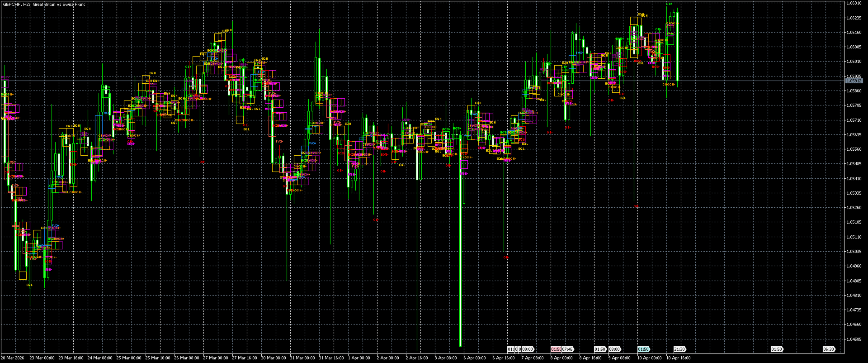Click the 1.05260 price level
Image resolution: width=868 pixels, height=363 pixels.
[854, 208]
